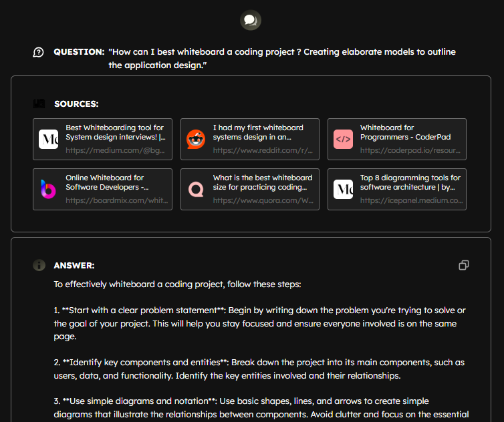Click the https://boardmix.com/whit... URL text
The height and width of the screenshot is (422, 504).
[117, 200]
